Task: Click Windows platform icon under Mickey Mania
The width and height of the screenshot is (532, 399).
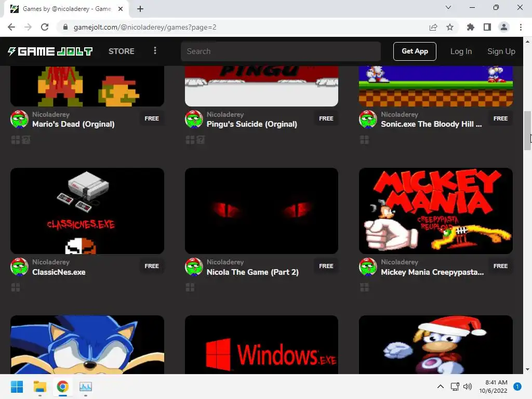Action: pyautogui.click(x=364, y=287)
